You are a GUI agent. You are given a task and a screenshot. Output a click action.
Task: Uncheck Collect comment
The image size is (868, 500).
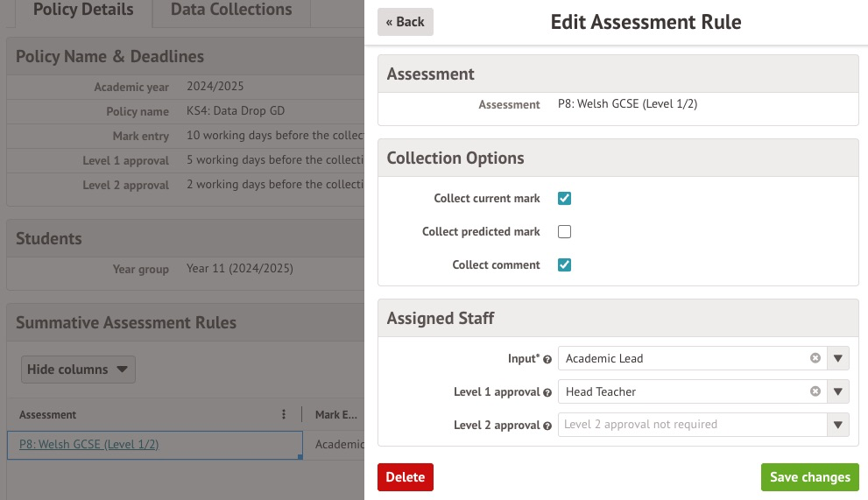(x=564, y=265)
